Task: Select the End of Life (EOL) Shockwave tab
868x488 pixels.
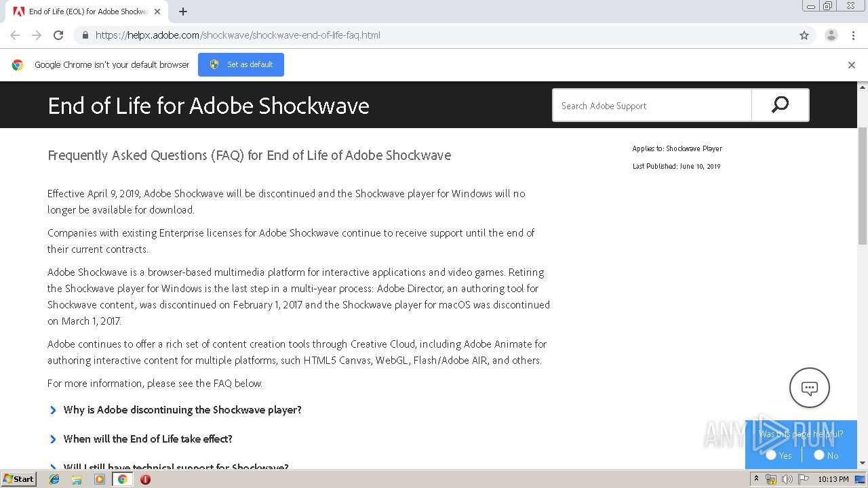Action: [x=87, y=12]
